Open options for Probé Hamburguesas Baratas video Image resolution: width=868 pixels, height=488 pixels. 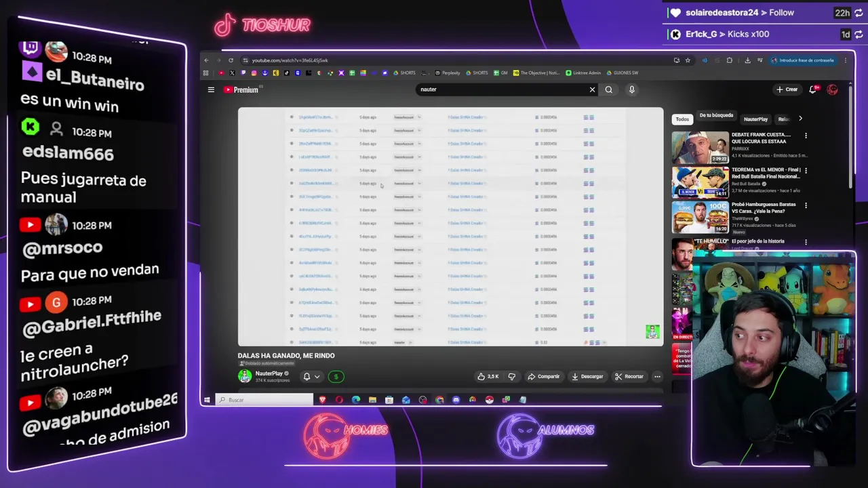point(806,205)
